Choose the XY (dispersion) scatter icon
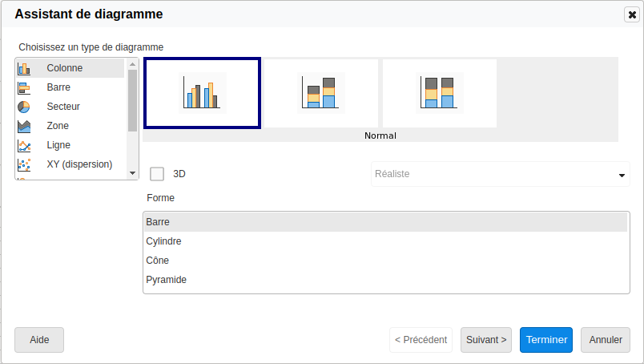Image resolution: width=644 pixels, height=364 pixels. point(24,164)
